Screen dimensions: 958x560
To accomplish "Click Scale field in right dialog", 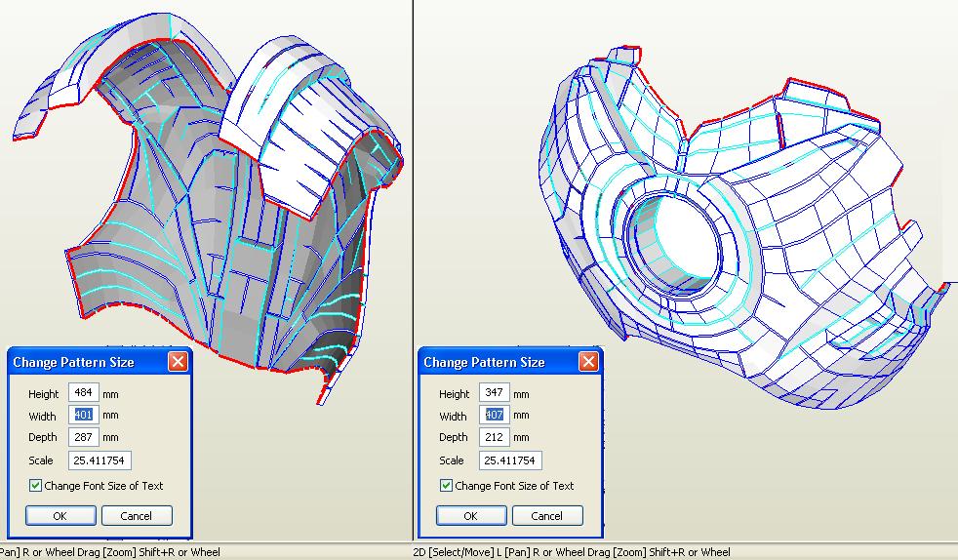I will click(x=510, y=460).
